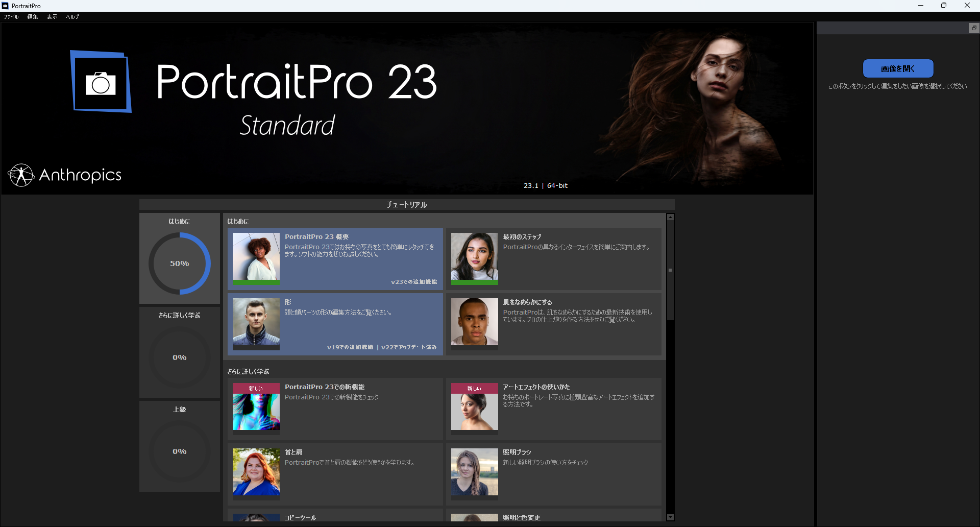Screen dimensions: 980x527
Task: Click the panel undock icon at top right
Action: [x=974, y=28]
